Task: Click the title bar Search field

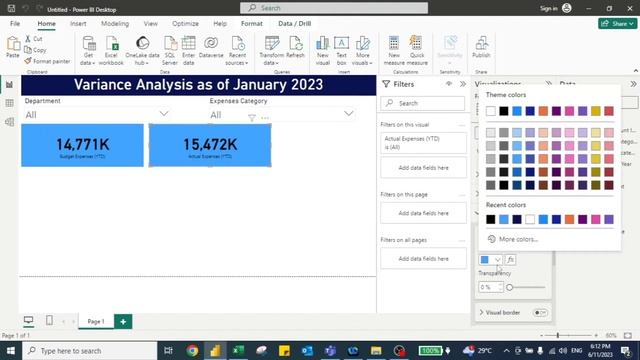Action: click(x=334, y=8)
